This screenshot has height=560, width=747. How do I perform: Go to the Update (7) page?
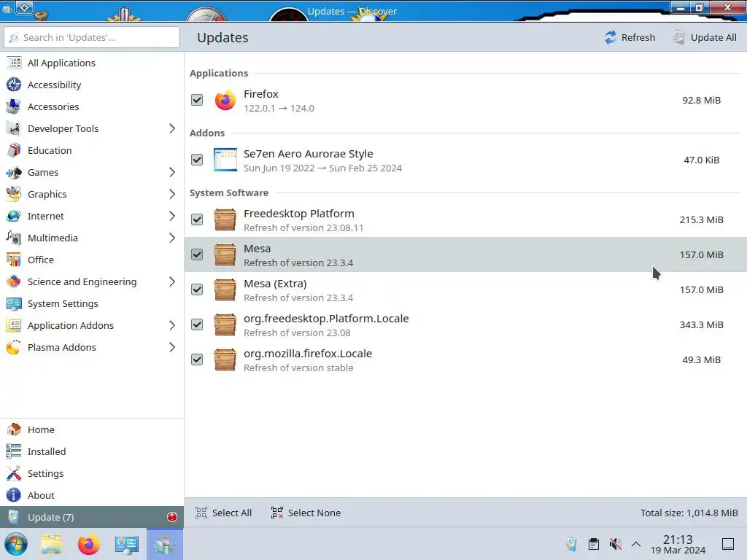pyautogui.click(x=92, y=517)
